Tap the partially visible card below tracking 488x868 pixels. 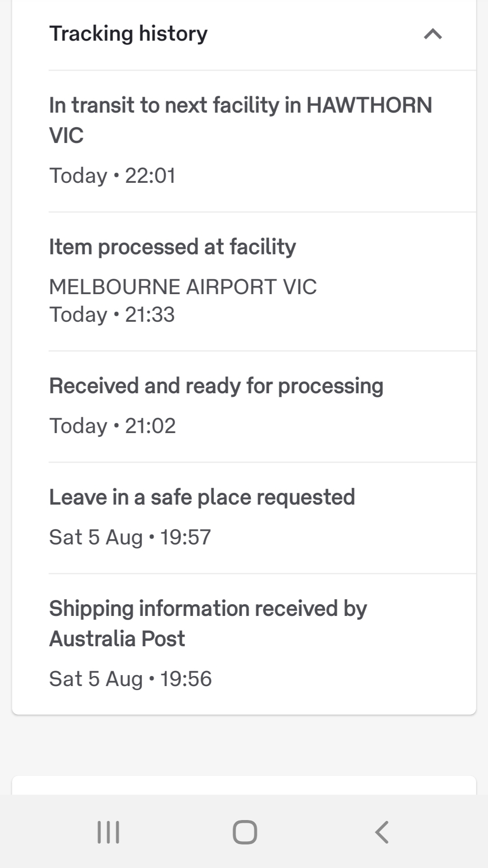[244, 785]
